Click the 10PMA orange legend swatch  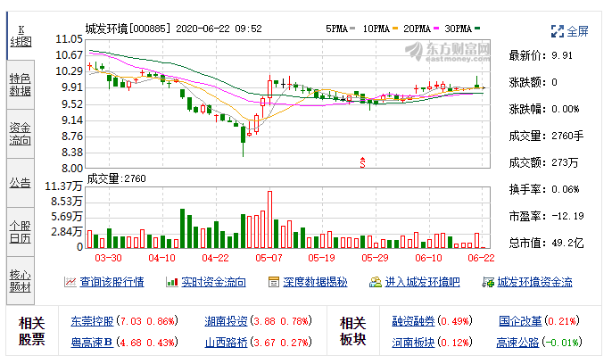(x=395, y=29)
